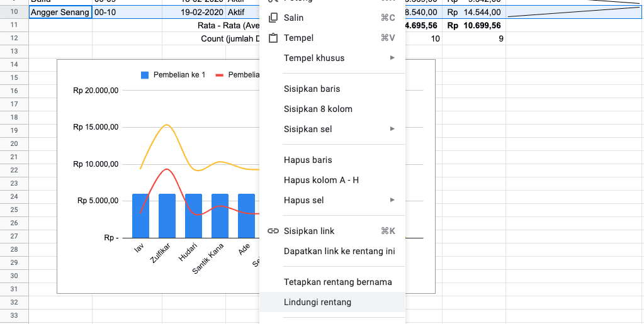The image size is (644, 324).
Task: Click the cell with date 19-02-2020
Action: (x=201, y=12)
